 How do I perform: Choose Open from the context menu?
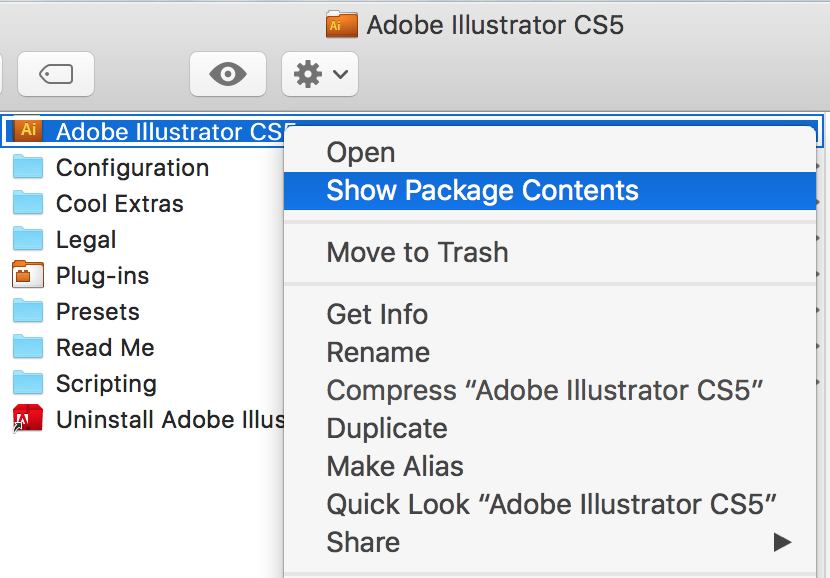pyautogui.click(x=549, y=152)
